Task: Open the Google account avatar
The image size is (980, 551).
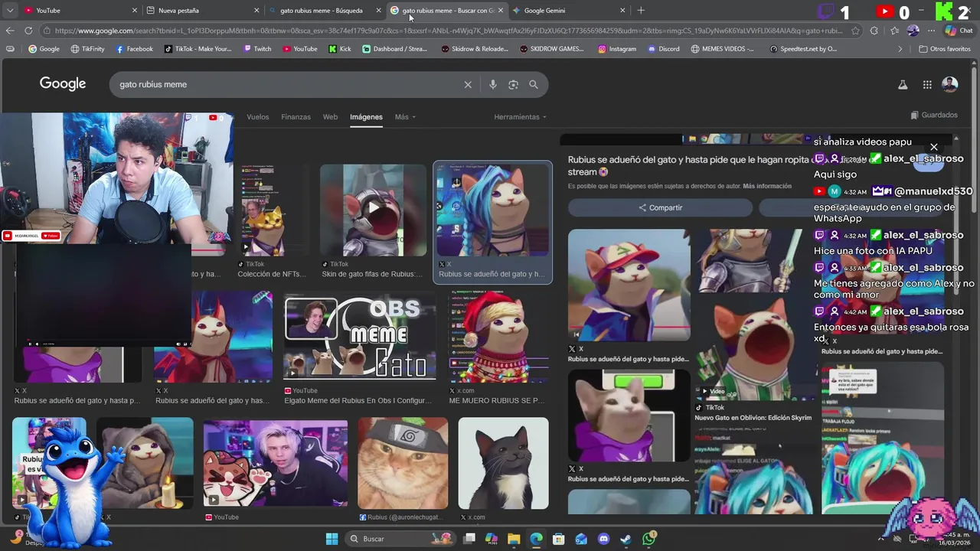Action: click(x=950, y=84)
